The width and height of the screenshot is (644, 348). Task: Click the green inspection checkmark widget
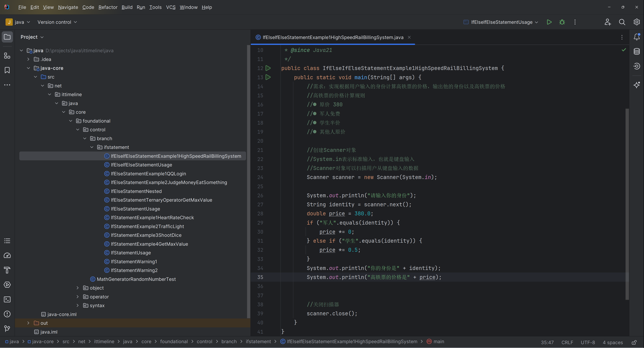(x=624, y=50)
